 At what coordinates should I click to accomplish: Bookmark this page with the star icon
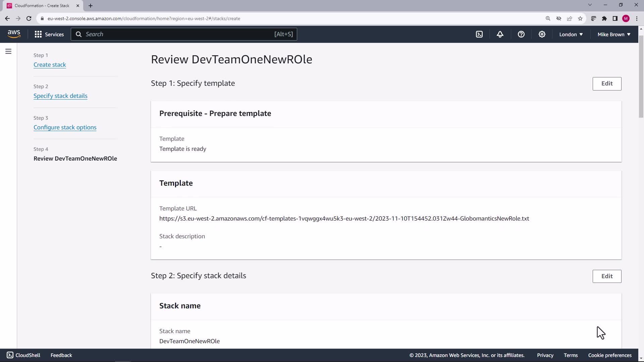[x=580, y=18]
